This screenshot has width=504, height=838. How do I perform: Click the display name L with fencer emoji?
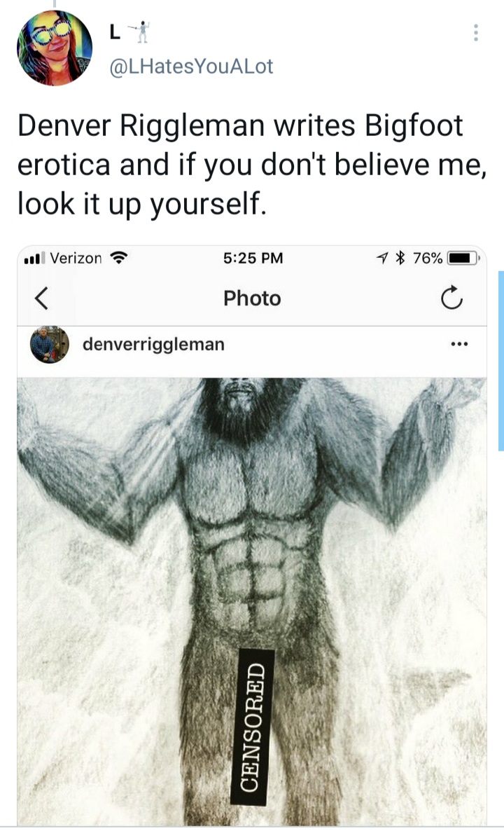tap(129, 33)
